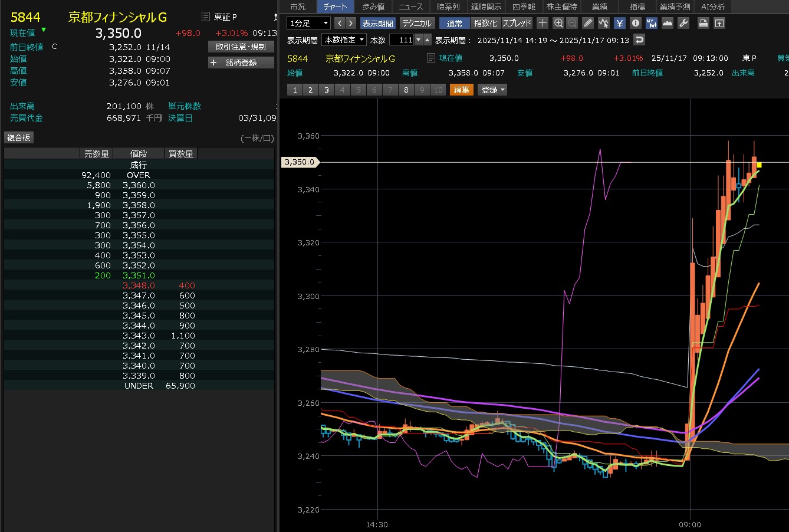The image size is (789, 532).
Task: Click the 3,350.0 price marker on chart axis
Action: (x=300, y=162)
